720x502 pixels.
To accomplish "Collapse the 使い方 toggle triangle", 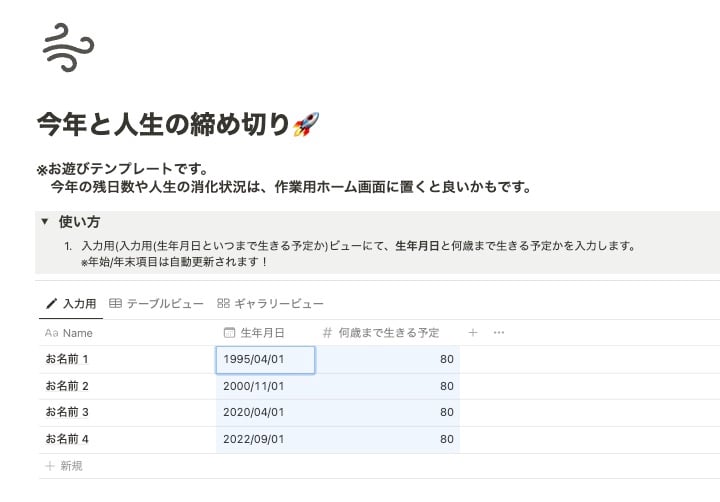I will pos(45,221).
